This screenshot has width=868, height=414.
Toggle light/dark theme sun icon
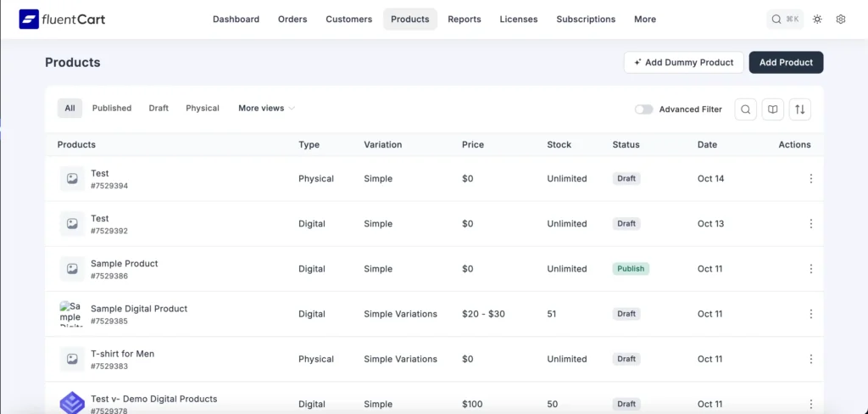817,20
